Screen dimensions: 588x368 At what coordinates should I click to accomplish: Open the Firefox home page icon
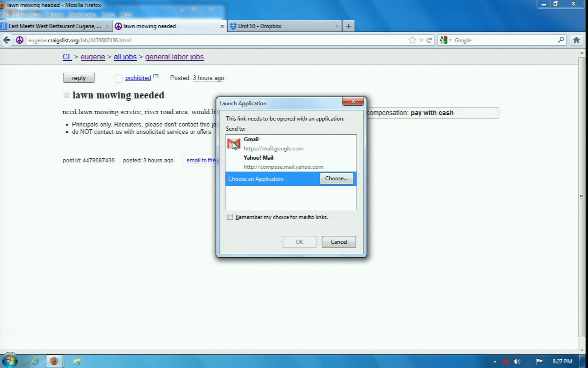pos(577,40)
